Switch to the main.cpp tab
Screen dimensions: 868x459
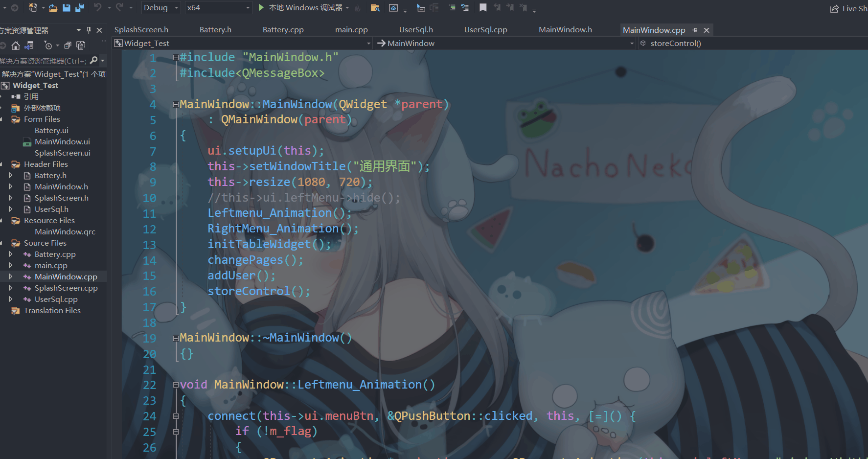pyautogui.click(x=351, y=30)
